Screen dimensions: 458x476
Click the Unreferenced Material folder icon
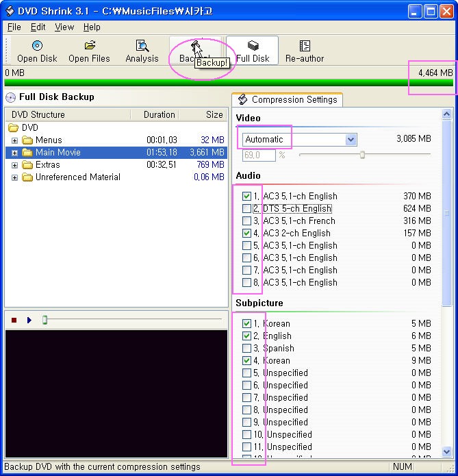(x=27, y=177)
